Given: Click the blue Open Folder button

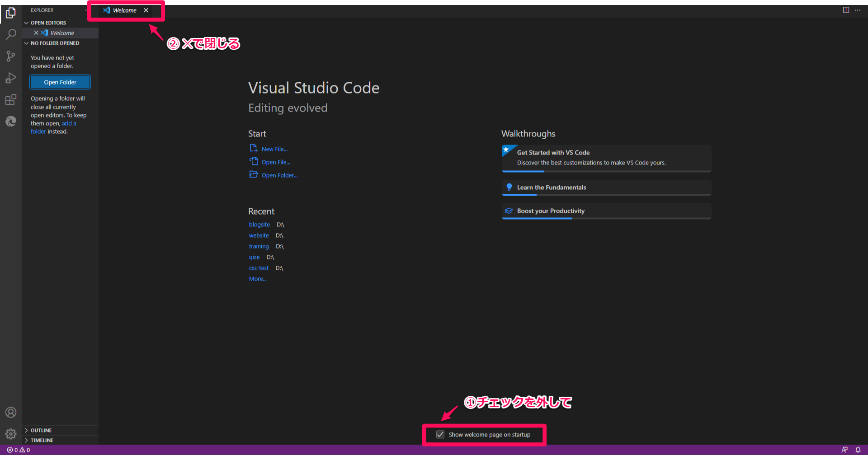Looking at the screenshot, I should click(60, 82).
